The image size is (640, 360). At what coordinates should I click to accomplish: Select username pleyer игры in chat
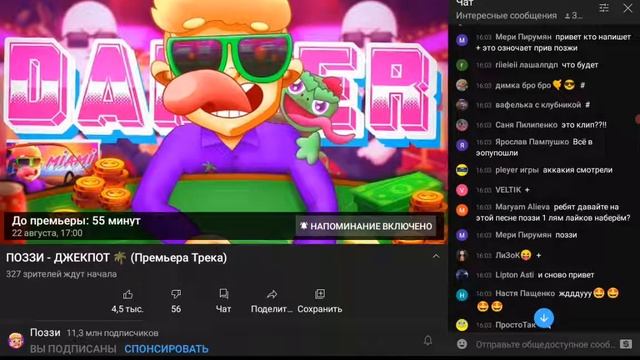(517, 170)
